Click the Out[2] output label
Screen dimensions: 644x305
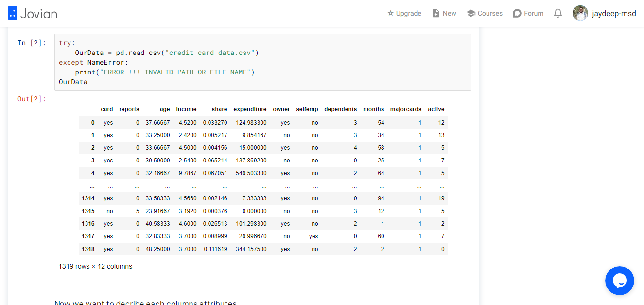tap(32, 99)
